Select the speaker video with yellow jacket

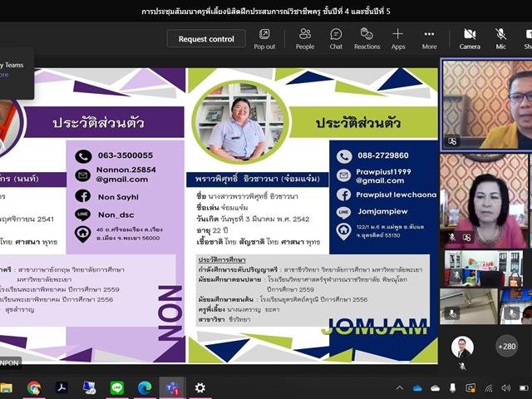(486, 105)
